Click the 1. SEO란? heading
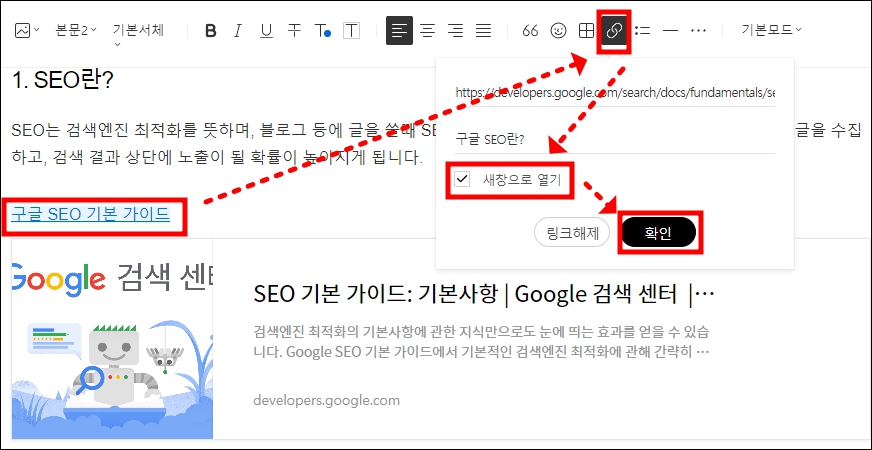The width and height of the screenshot is (872, 450). coord(63,81)
